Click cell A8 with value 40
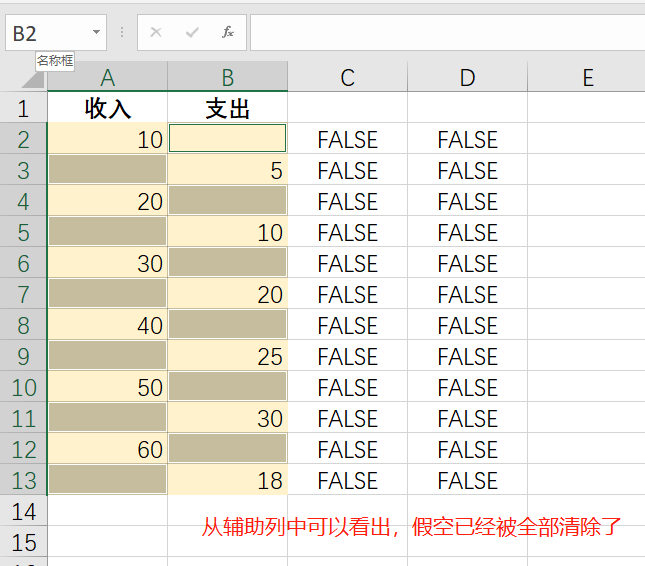This screenshot has width=645, height=566. click(x=107, y=325)
